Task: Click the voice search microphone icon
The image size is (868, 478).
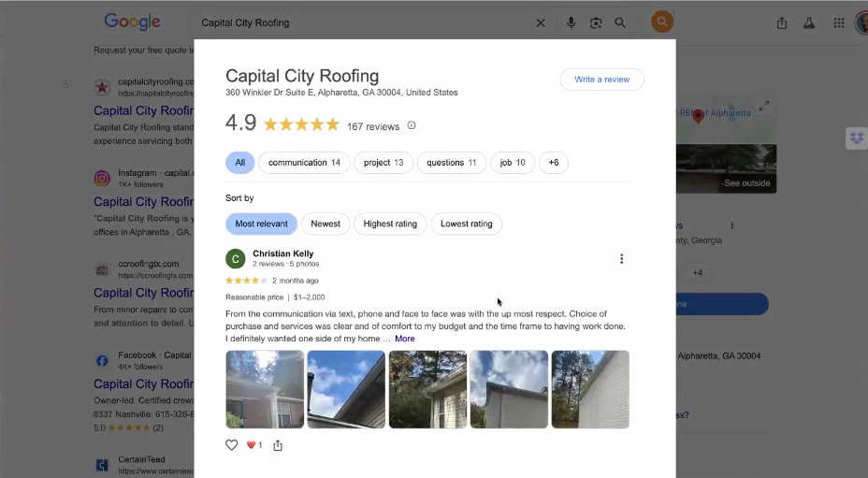Action: [x=571, y=22]
